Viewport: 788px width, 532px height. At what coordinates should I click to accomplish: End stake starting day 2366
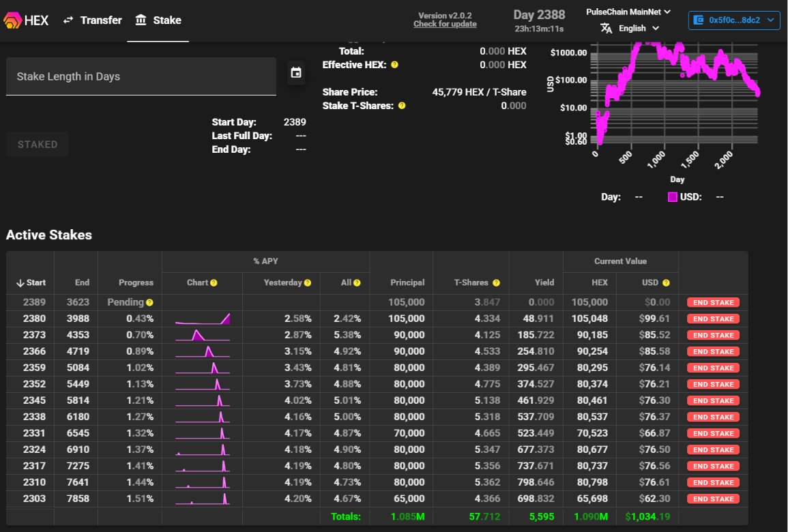point(713,352)
